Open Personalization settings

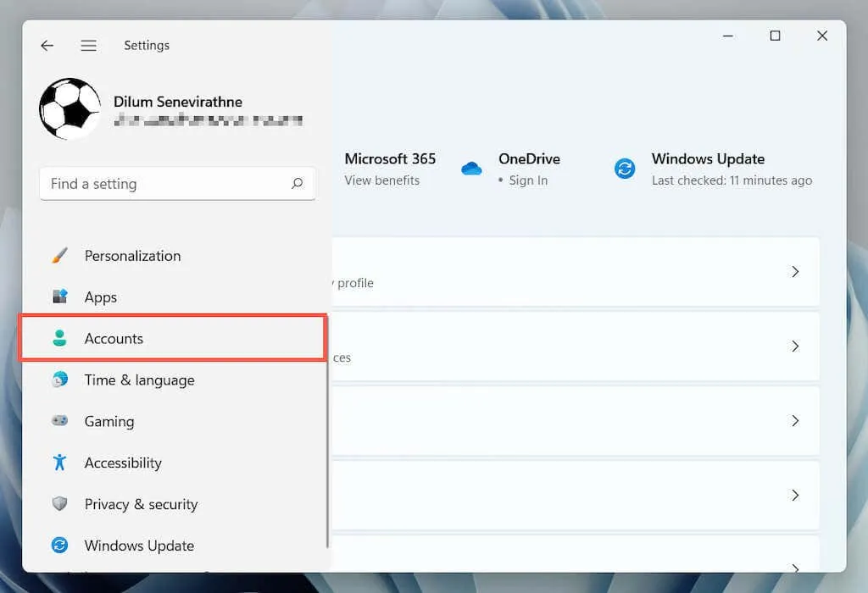pyautogui.click(x=132, y=256)
